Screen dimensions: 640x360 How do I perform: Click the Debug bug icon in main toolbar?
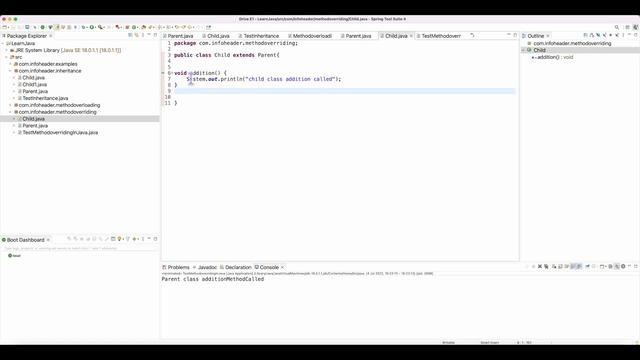83,27
